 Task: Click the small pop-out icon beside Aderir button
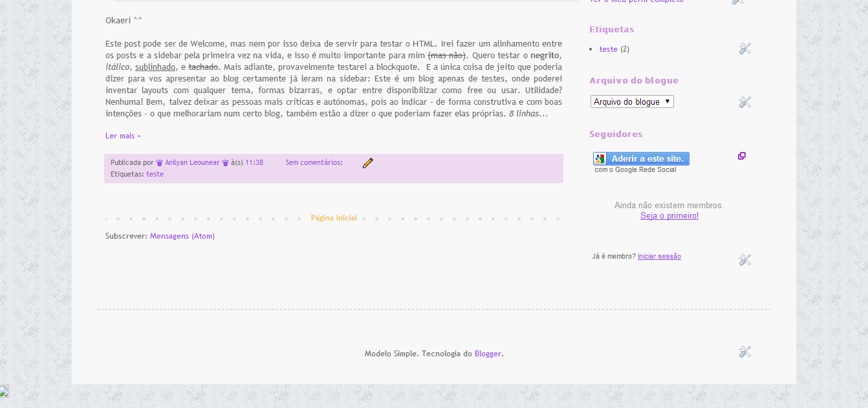click(742, 156)
